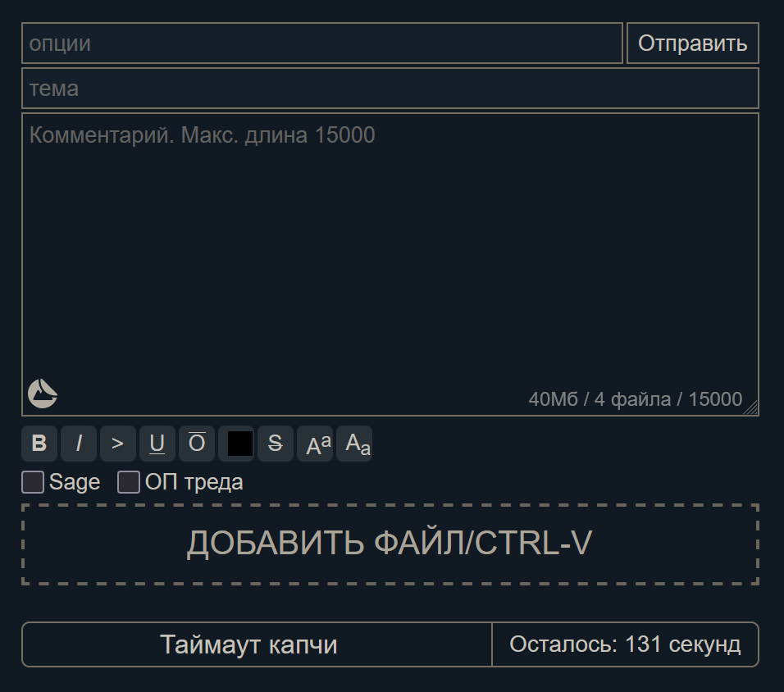
Task: Apply superscript formatting button
Action: 315,444
